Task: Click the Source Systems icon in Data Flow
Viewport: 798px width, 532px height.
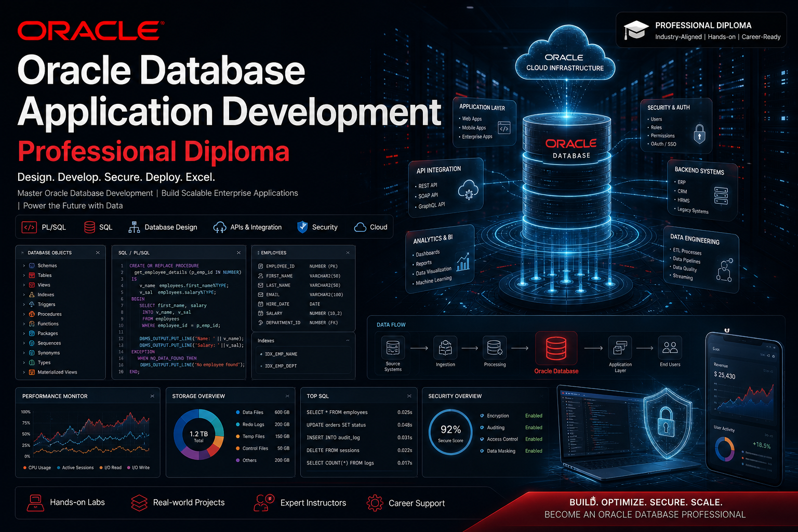Action: coord(393,348)
